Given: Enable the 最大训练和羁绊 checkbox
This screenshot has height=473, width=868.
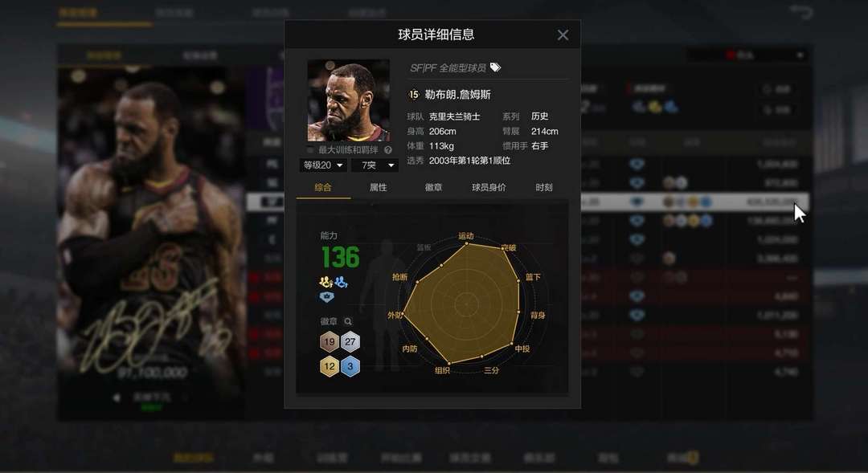Looking at the screenshot, I should 310,150.
